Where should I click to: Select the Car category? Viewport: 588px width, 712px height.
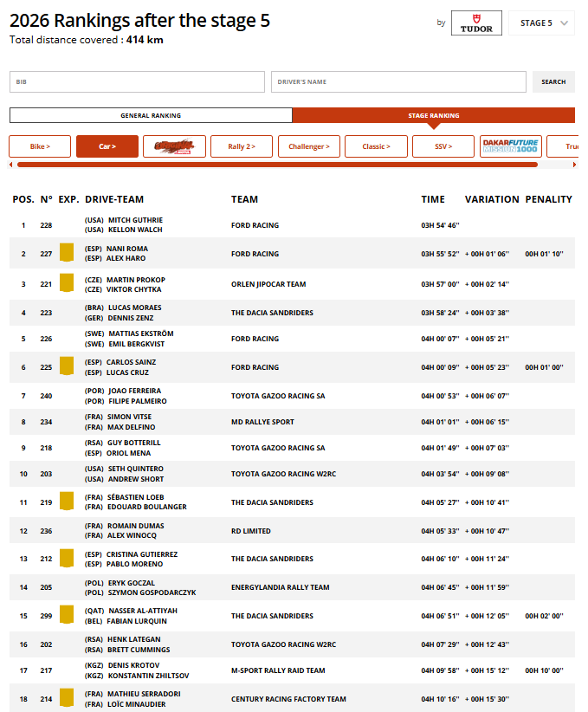(107, 146)
